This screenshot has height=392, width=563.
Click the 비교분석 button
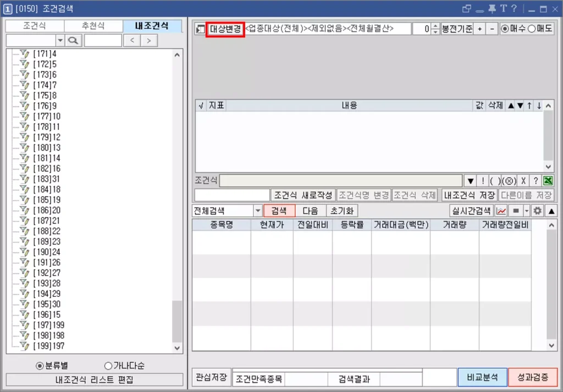pyautogui.click(x=482, y=377)
